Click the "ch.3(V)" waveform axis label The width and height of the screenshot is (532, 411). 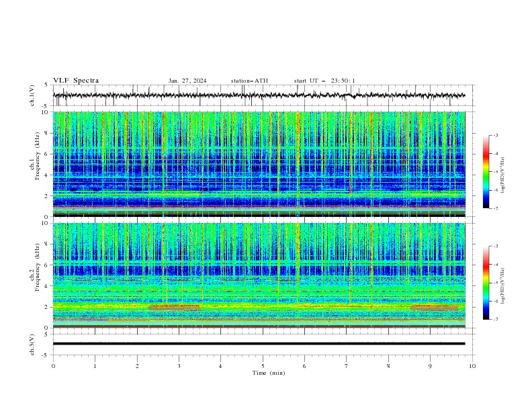[32, 345]
